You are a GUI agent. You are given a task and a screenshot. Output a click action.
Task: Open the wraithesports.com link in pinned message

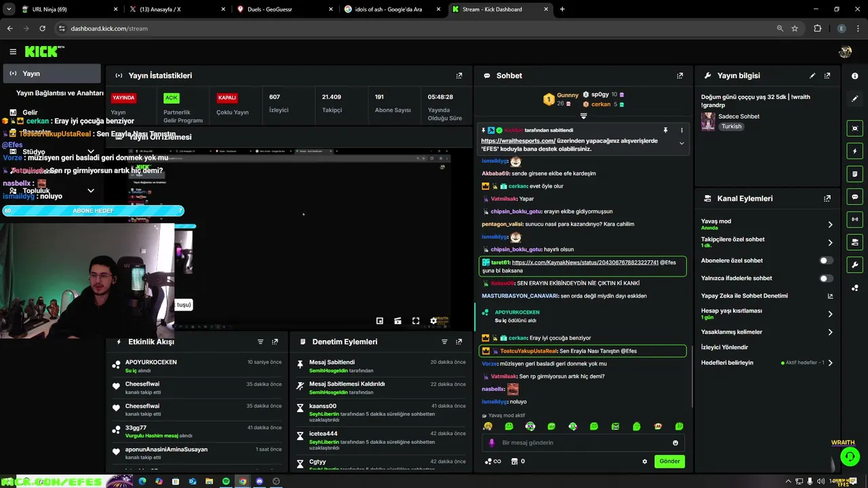point(518,141)
